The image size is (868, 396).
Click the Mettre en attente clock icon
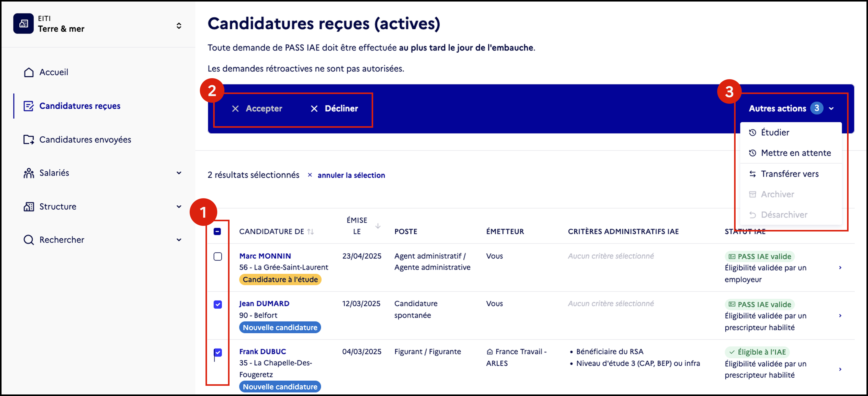pyautogui.click(x=752, y=153)
